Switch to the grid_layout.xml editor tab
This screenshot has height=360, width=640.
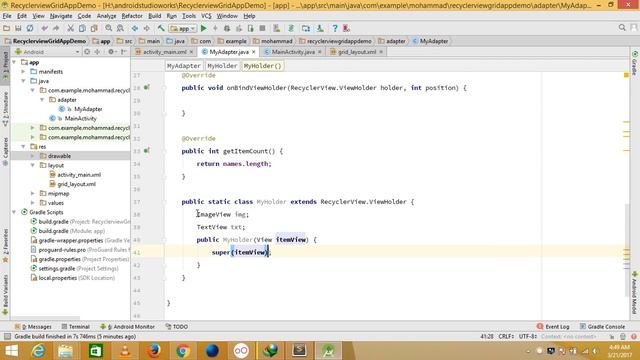[357, 52]
